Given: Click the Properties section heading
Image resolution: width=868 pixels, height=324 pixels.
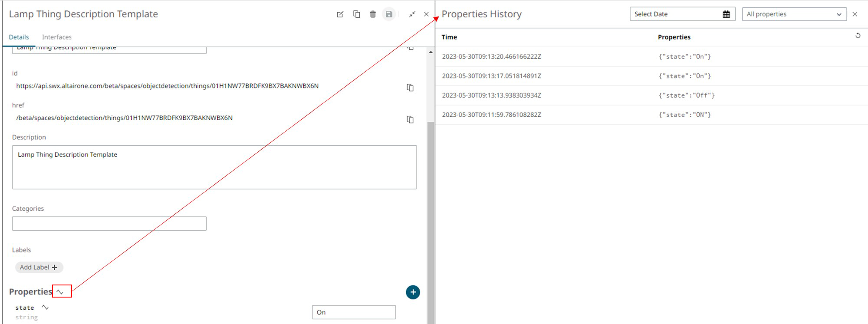Looking at the screenshot, I should click(x=30, y=292).
